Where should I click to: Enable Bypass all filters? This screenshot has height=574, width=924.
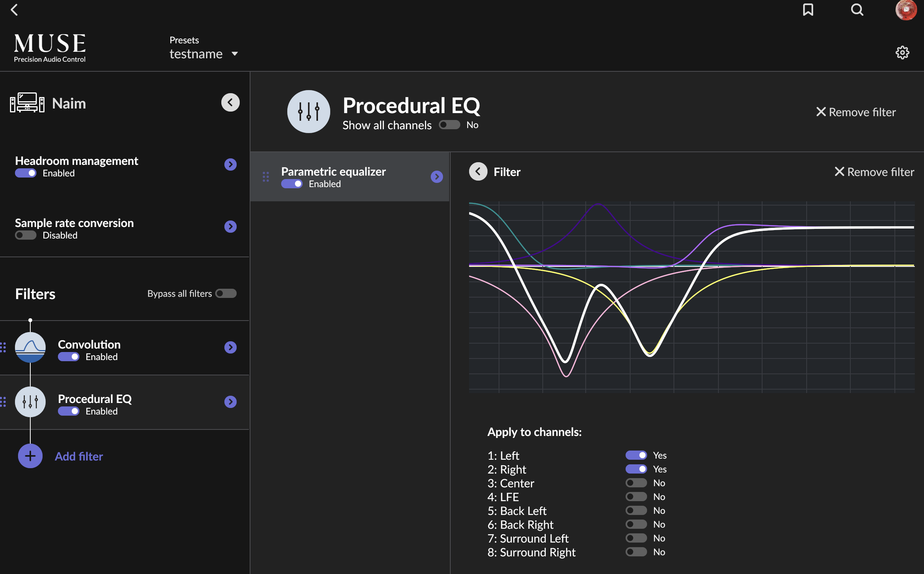[x=226, y=293]
